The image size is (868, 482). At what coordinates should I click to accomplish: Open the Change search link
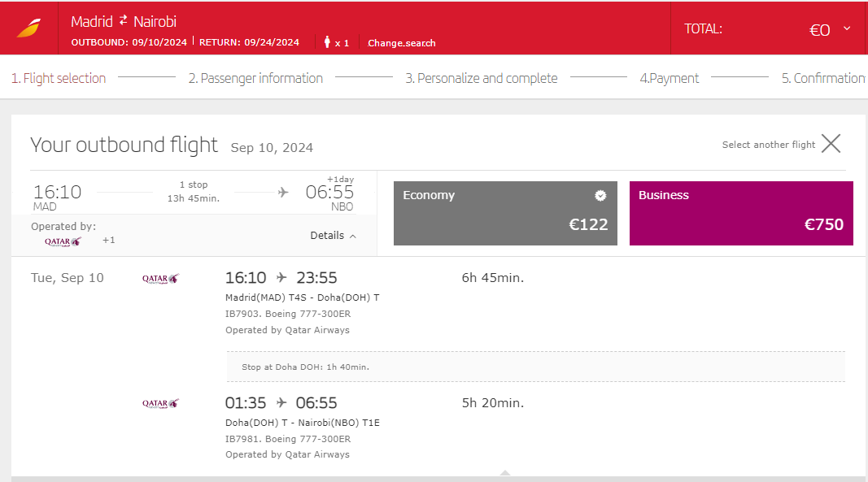click(x=401, y=43)
